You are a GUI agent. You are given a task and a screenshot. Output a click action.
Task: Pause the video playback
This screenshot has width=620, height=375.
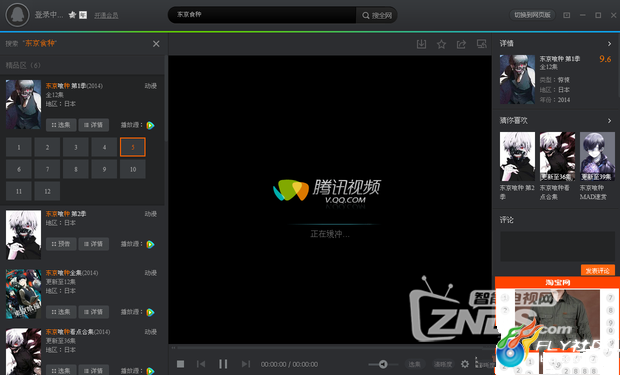click(x=223, y=364)
